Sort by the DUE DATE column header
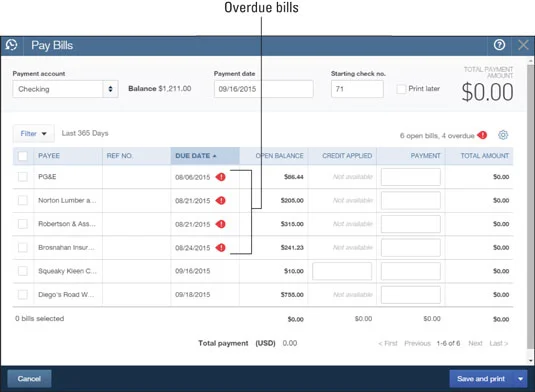535x392 pixels. pos(205,156)
